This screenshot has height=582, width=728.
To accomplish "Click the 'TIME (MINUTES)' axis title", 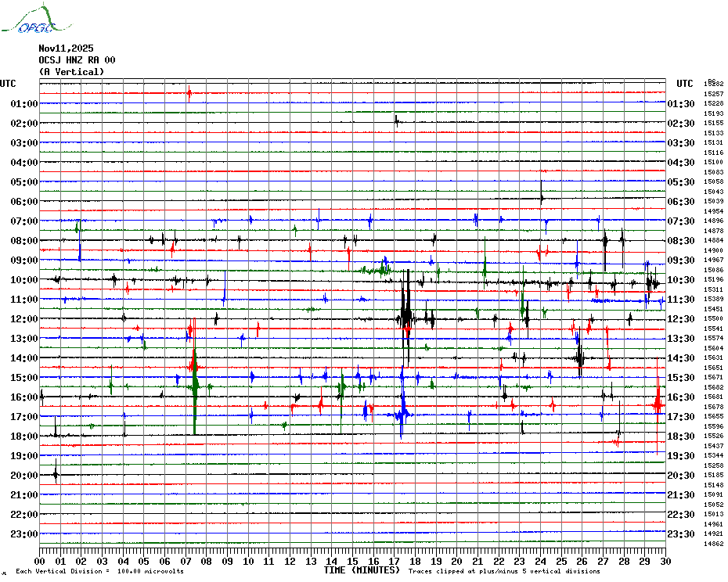I will [x=362, y=570].
